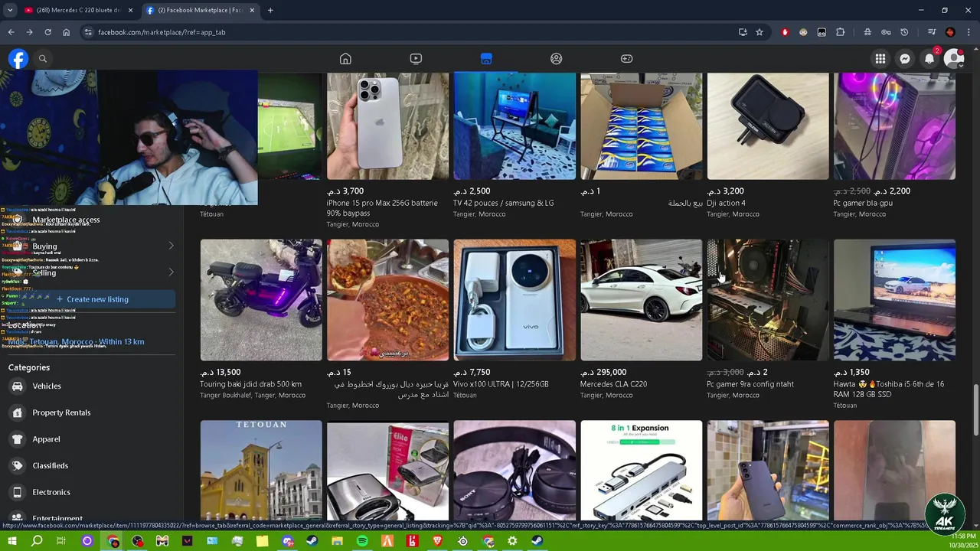
Task: Click the Facebook logo
Action: pos(18,59)
